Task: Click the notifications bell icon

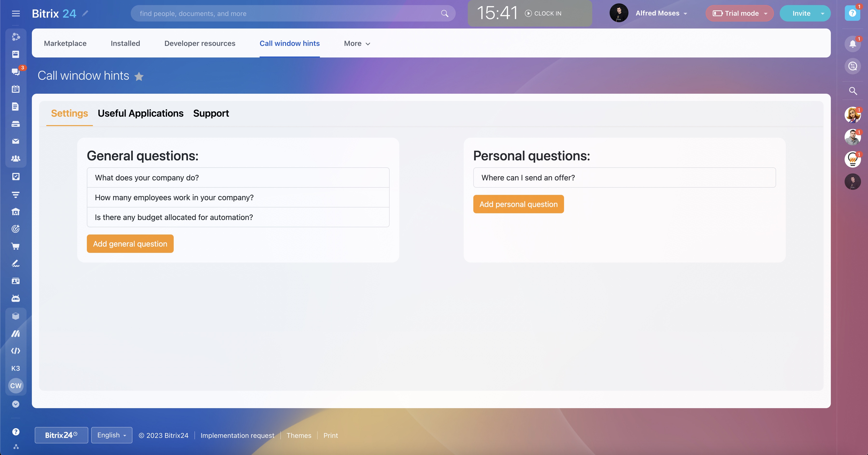Action: 853,44
